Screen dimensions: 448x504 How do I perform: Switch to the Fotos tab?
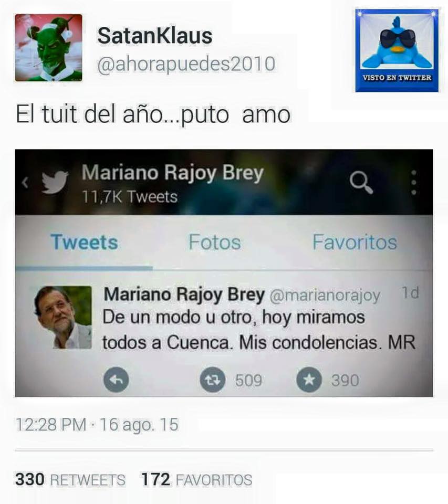pos(214,242)
